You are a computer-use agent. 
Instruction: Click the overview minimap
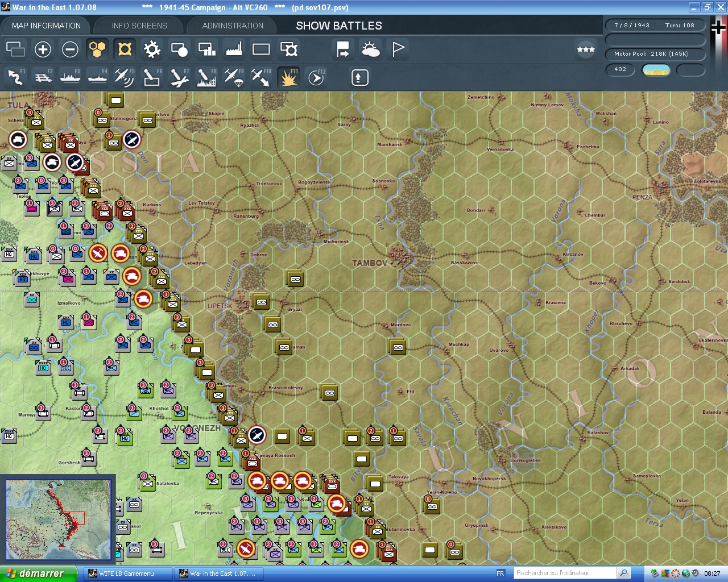(x=58, y=519)
